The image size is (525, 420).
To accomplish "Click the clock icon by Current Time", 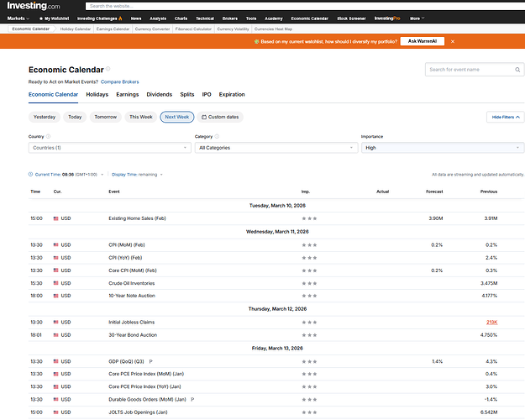I will click(x=31, y=174).
